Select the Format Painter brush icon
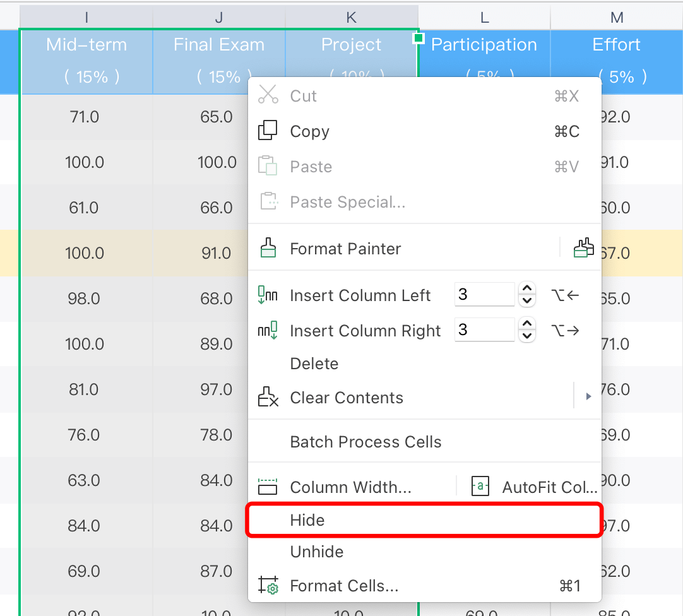This screenshot has width=683, height=616. tap(268, 248)
